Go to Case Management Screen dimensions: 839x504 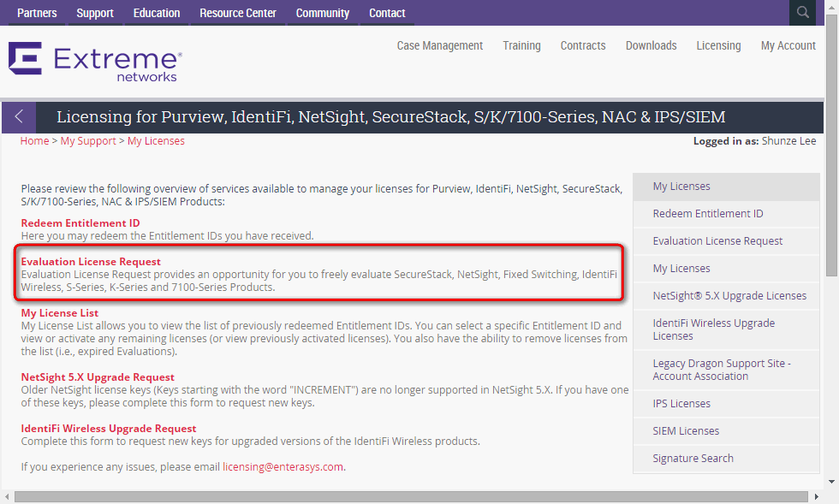[440, 45]
